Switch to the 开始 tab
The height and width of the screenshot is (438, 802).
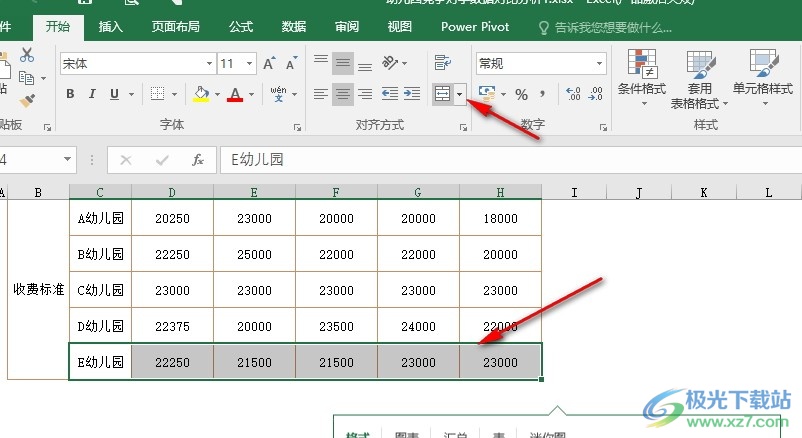tap(58, 27)
